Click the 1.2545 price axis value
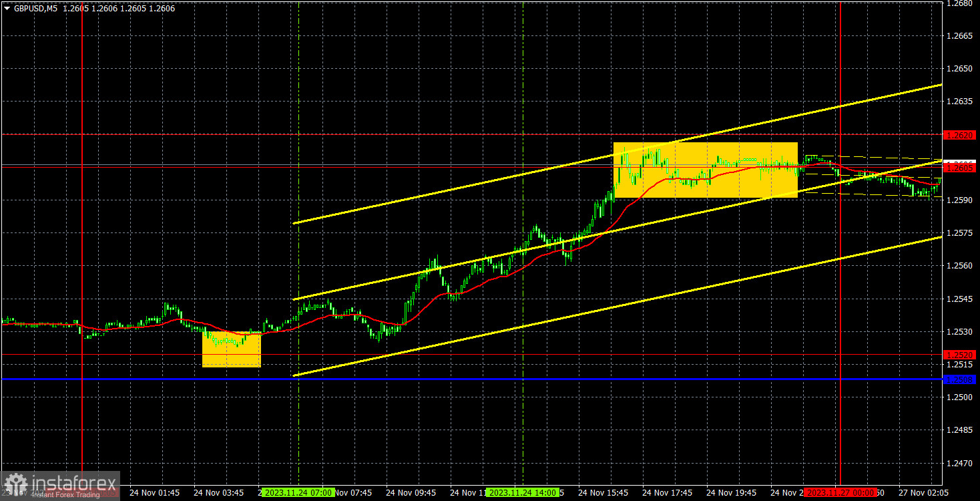 961,299
